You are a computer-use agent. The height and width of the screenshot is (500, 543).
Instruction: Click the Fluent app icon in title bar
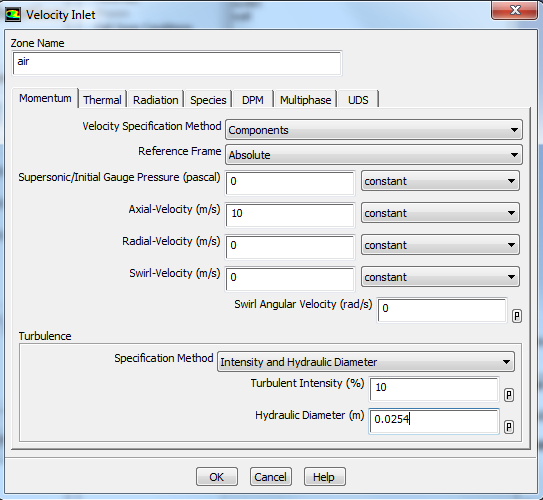[13, 15]
